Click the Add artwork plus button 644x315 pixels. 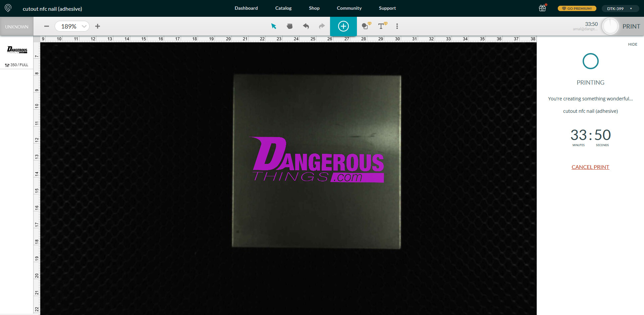(x=343, y=26)
